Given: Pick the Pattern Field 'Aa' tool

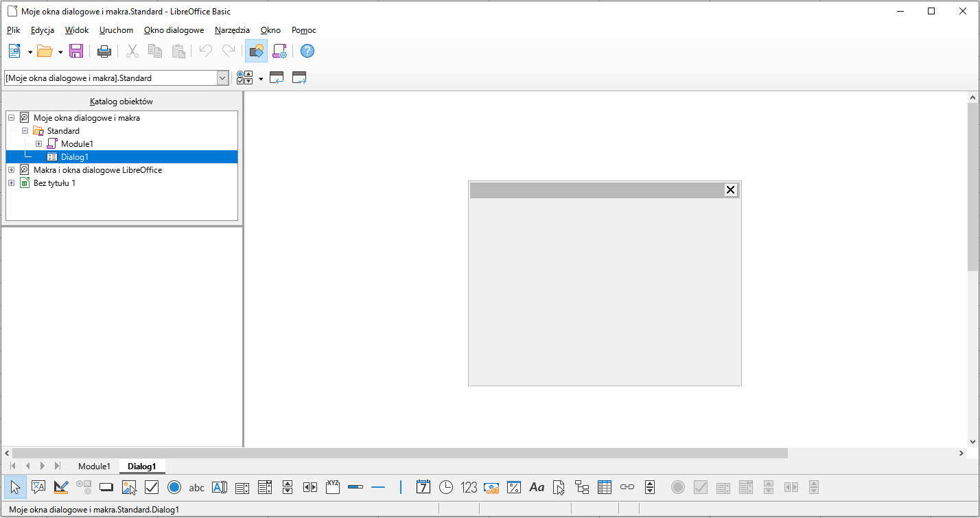Looking at the screenshot, I should (537, 487).
